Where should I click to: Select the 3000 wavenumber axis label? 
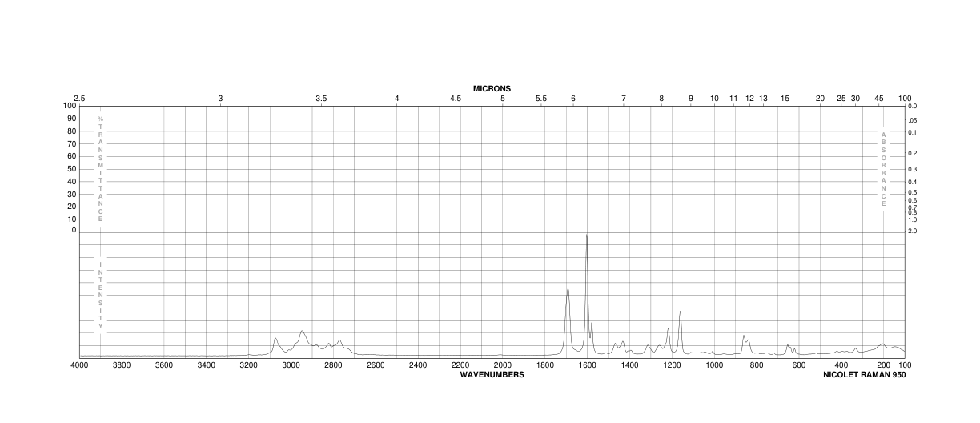pyautogui.click(x=291, y=365)
